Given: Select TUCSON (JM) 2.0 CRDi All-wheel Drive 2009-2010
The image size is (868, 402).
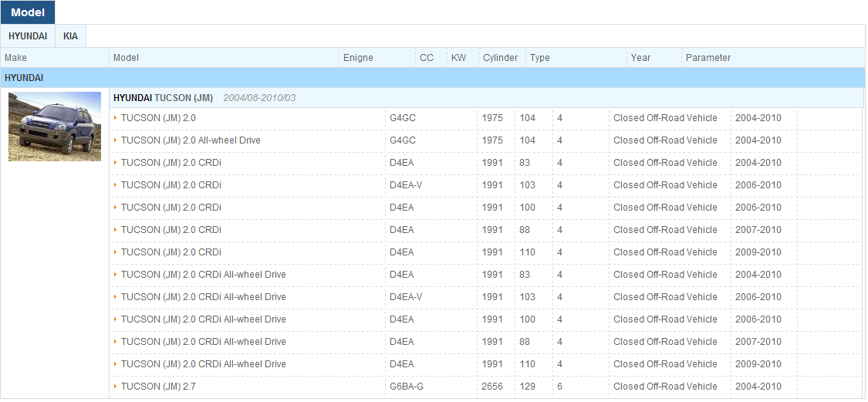Looking at the screenshot, I should pos(203,363).
